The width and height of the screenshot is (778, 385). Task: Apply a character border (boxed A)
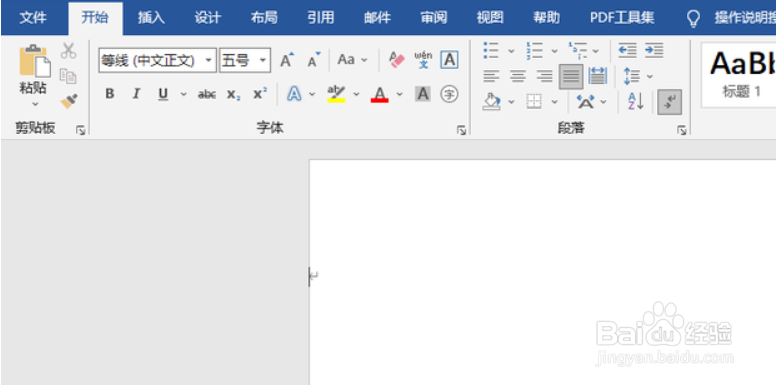[449, 60]
